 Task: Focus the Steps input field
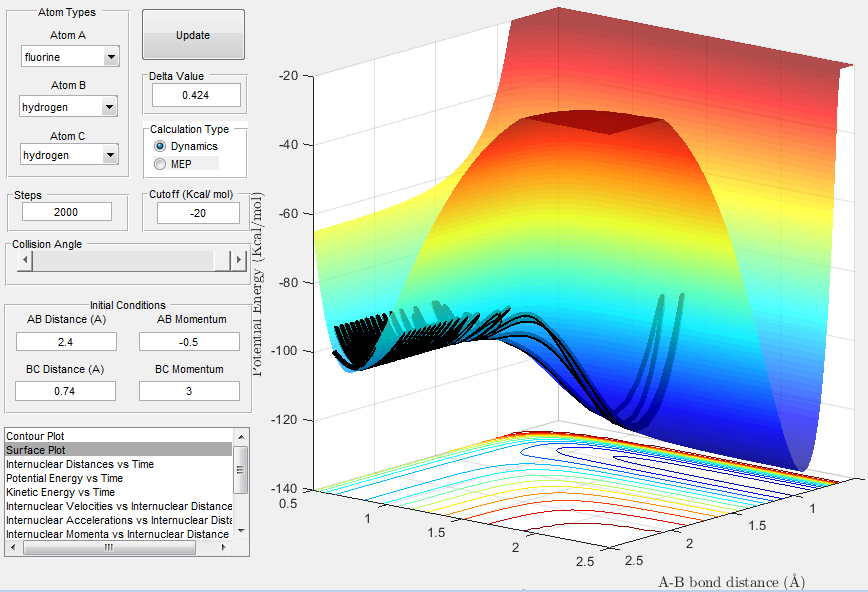[x=66, y=212]
